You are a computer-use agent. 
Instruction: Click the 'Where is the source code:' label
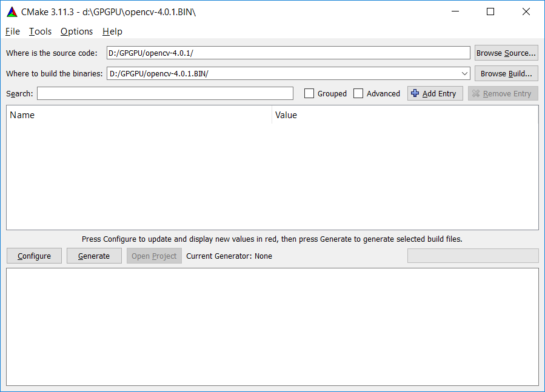[52, 53]
